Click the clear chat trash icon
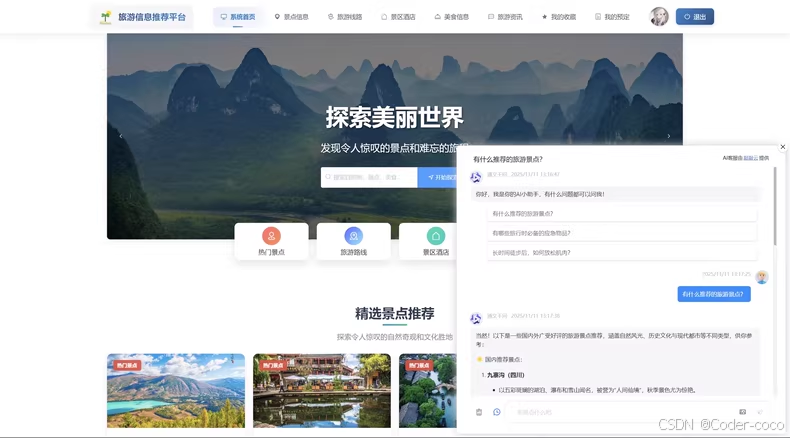Screen dimensions: 790x438 click(x=479, y=412)
